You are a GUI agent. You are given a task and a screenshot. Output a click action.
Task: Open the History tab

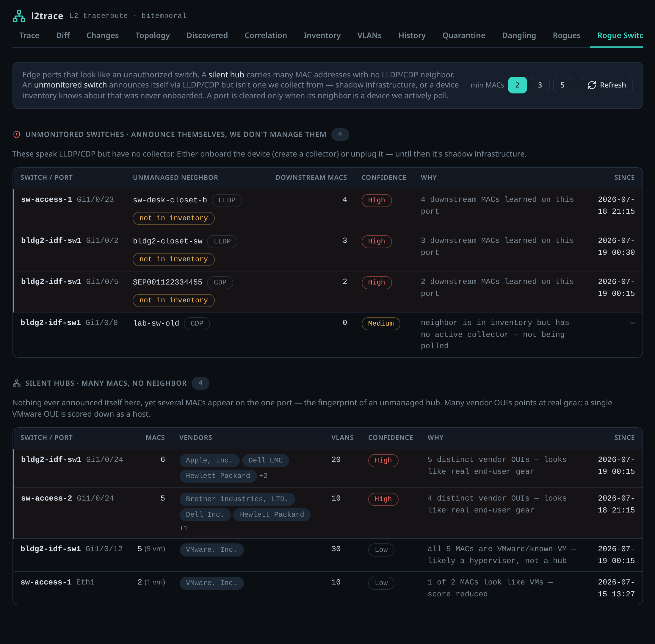click(412, 35)
